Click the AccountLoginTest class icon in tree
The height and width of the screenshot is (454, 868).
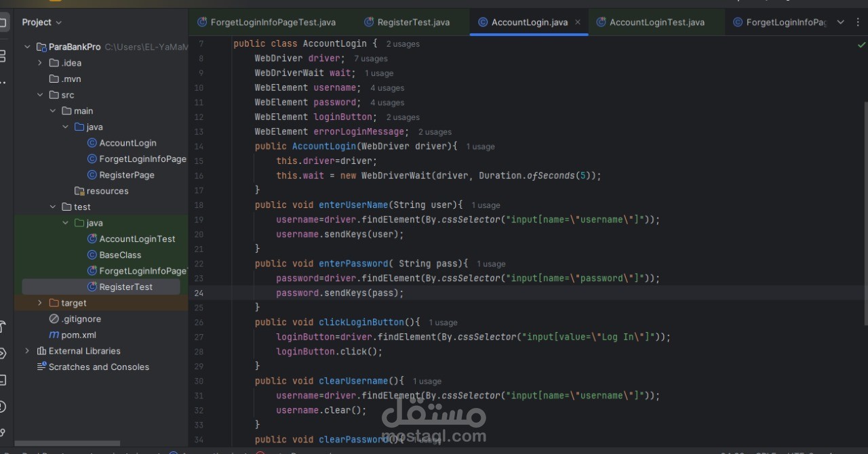click(92, 239)
